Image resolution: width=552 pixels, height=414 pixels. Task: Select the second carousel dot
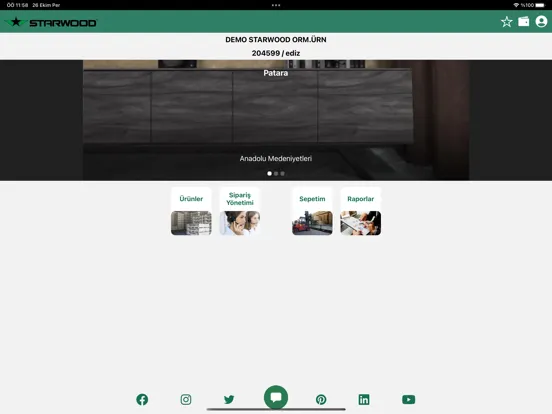pyautogui.click(x=276, y=174)
